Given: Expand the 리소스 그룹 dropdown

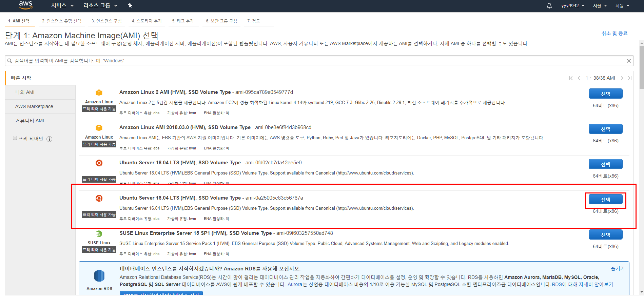Looking at the screenshot, I should tap(100, 5).
